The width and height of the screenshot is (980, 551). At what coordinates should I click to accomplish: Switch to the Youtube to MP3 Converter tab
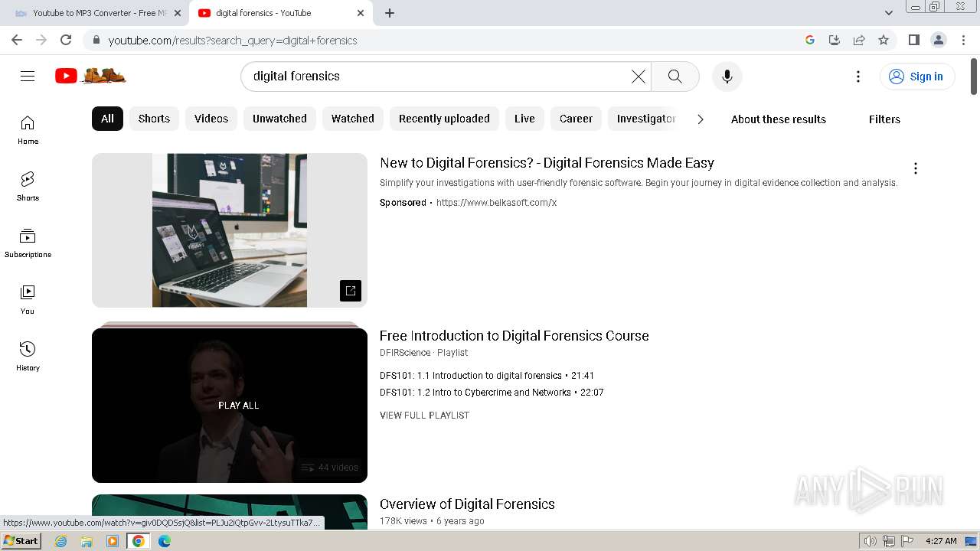(98, 13)
